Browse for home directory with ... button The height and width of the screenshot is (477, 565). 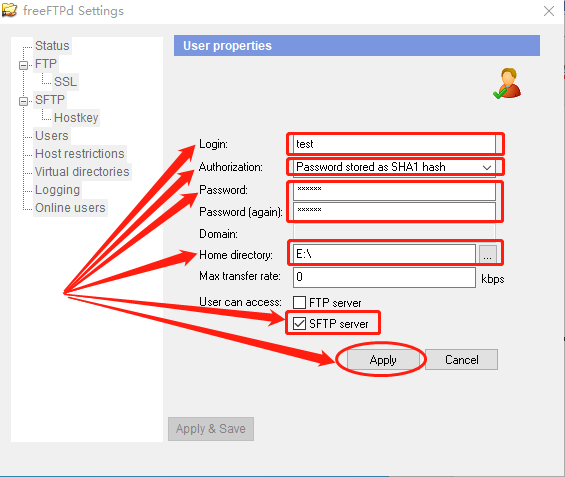click(488, 255)
